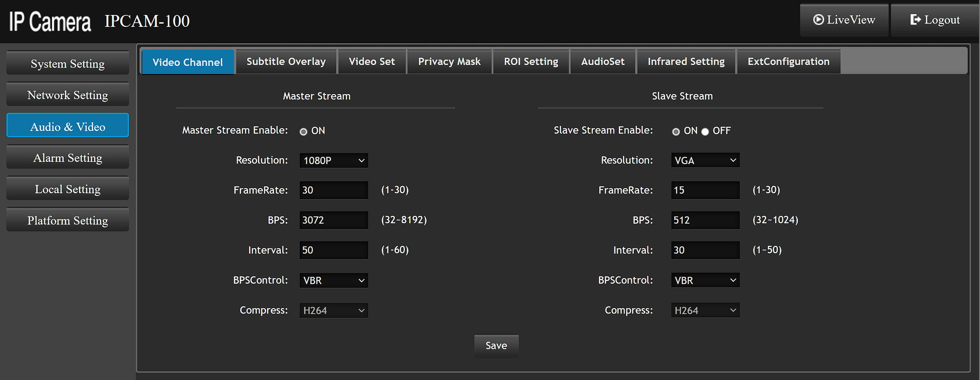Open the Privacy Mask tab
The height and width of the screenshot is (380, 980).
[x=449, y=61]
